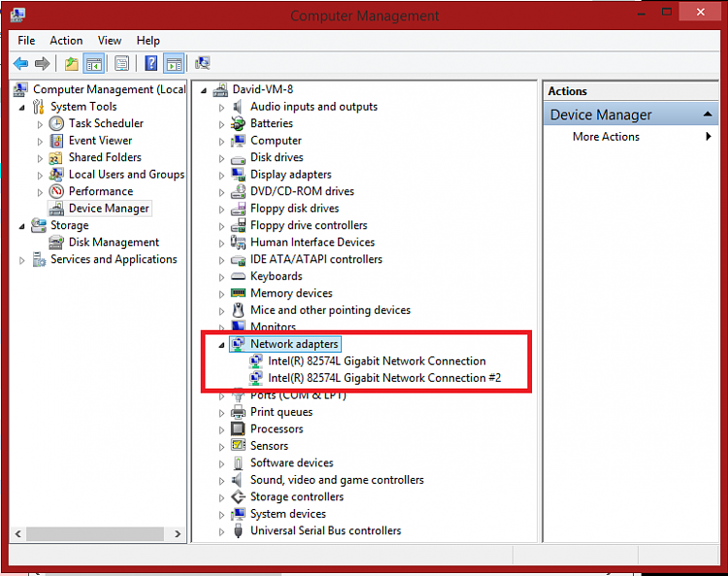The image size is (728, 576).
Task: Expand the System devices node
Action: pyautogui.click(x=221, y=515)
